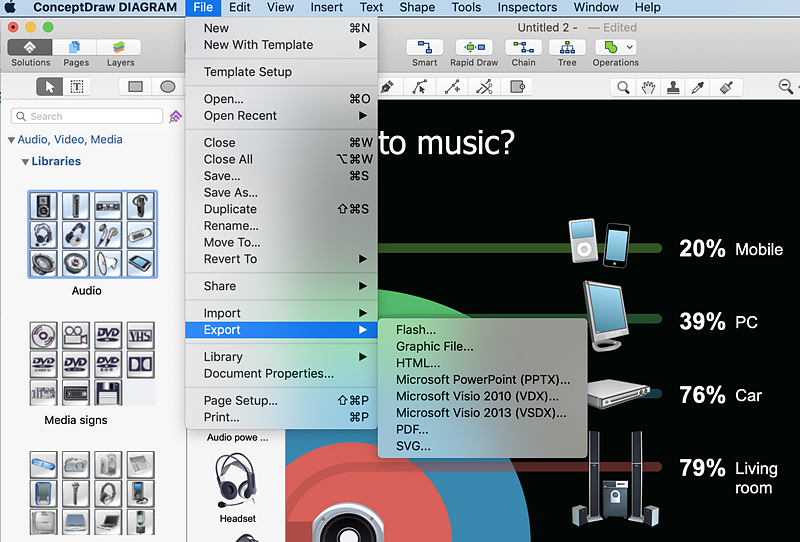
Task: Select the ellipse shape tool
Action: click(x=167, y=87)
